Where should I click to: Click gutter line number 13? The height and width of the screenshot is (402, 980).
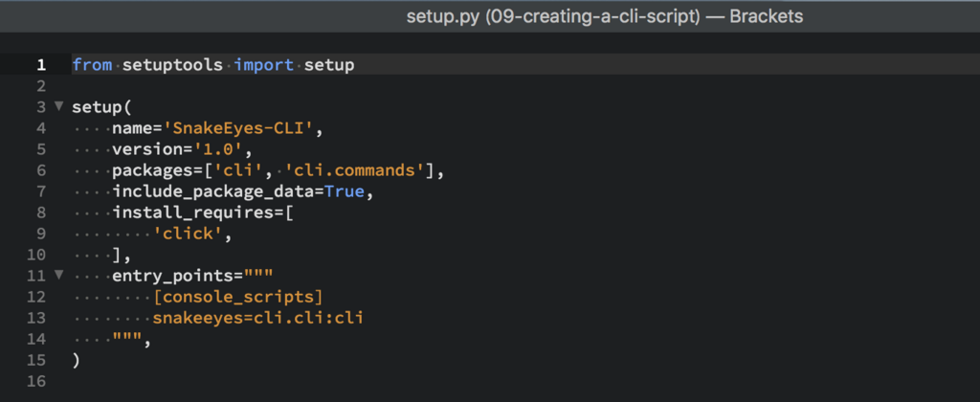pyautogui.click(x=36, y=318)
